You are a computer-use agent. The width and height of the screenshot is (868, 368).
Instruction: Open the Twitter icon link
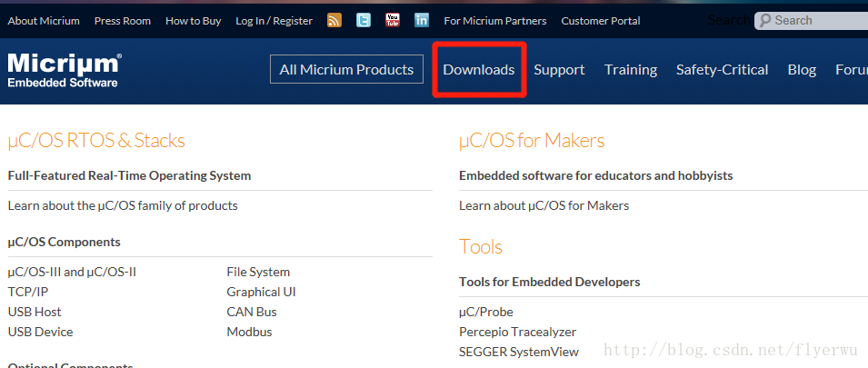(x=364, y=21)
